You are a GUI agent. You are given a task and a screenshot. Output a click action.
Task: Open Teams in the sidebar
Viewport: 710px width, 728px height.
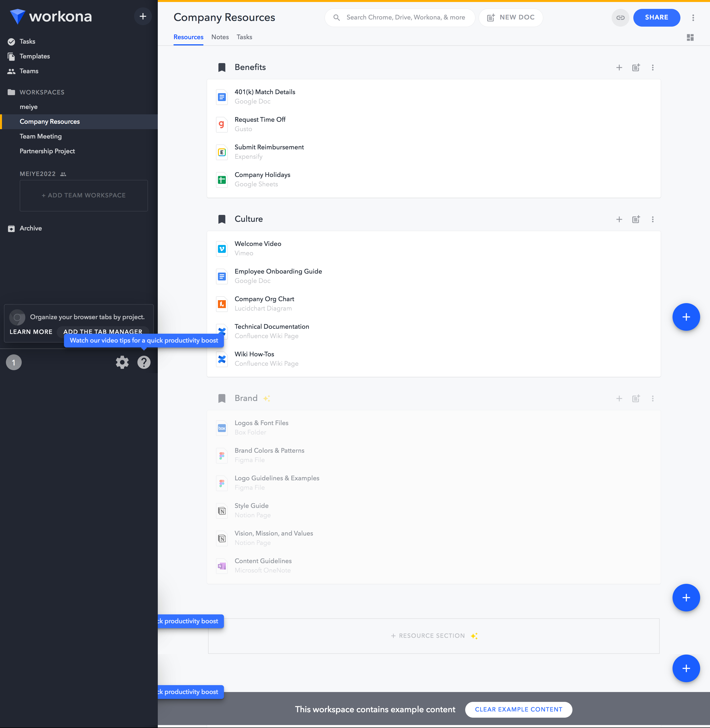[29, 71]
